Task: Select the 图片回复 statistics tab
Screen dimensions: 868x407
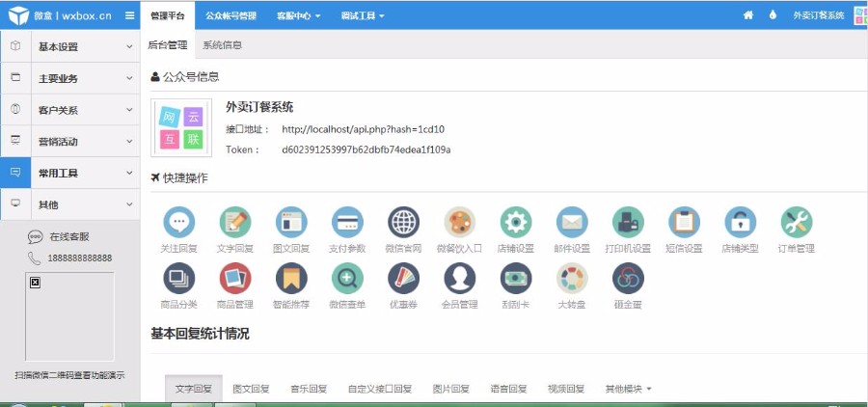Action: 451,389
